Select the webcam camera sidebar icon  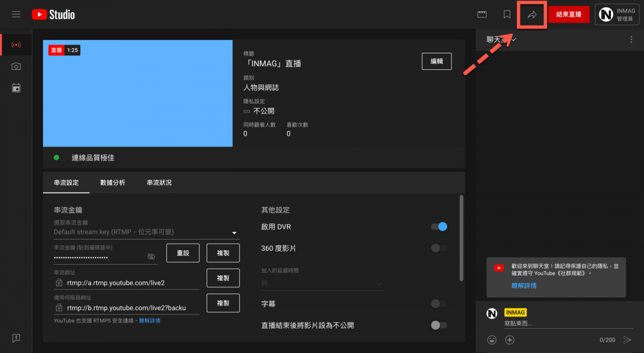16,66
